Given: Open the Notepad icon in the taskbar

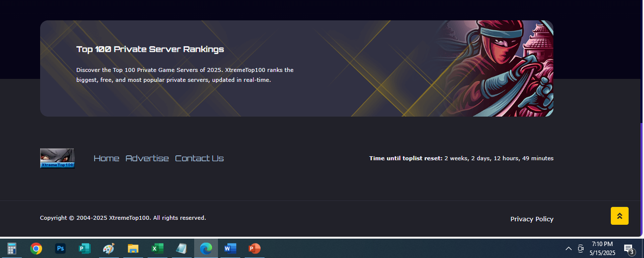Looking at the screenshot, I should [x=182, y=248].
